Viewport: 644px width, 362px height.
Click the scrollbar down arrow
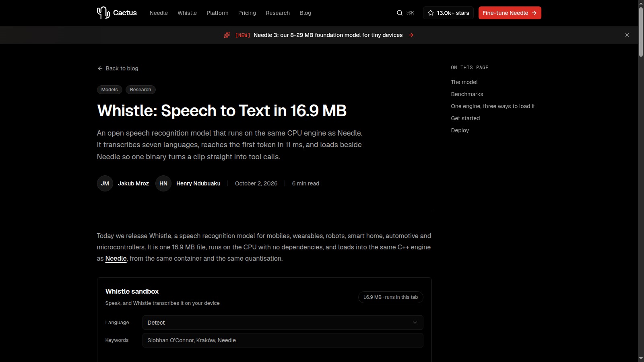[641, 358]
